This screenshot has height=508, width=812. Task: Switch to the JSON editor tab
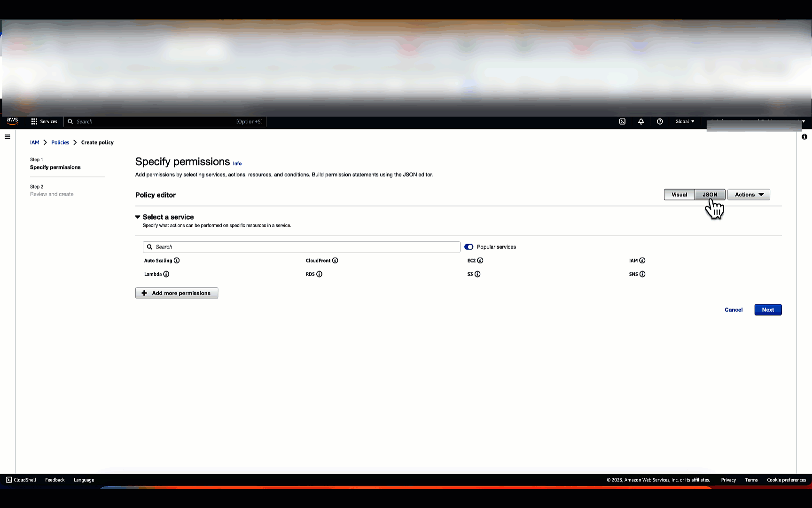click(710, 195)
